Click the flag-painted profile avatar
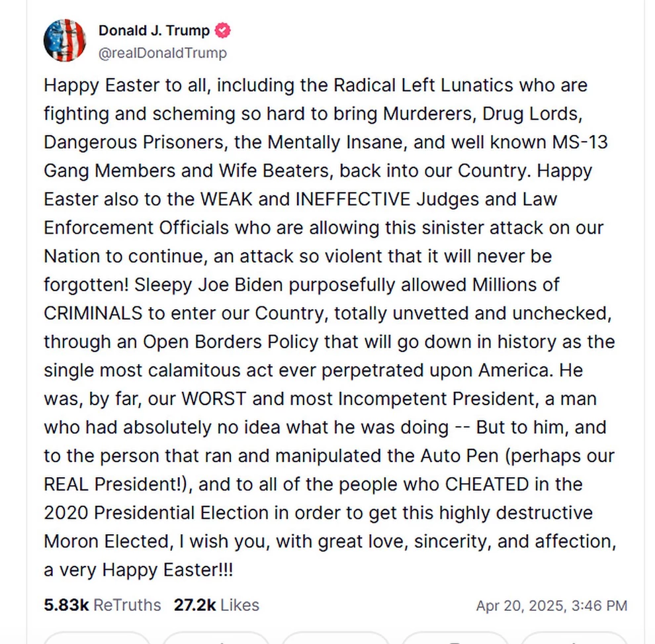Screen dimensions: 655x644 (65, 41)
